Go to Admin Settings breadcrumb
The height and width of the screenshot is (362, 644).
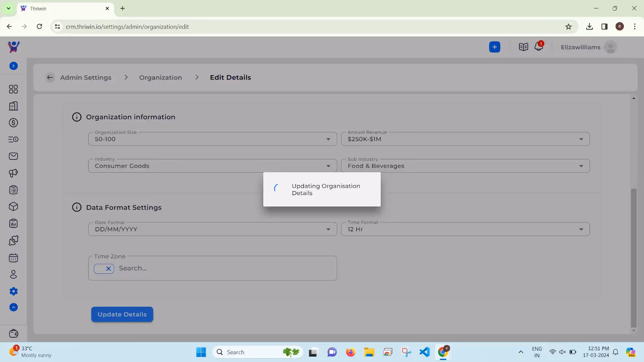click(86, 78)
